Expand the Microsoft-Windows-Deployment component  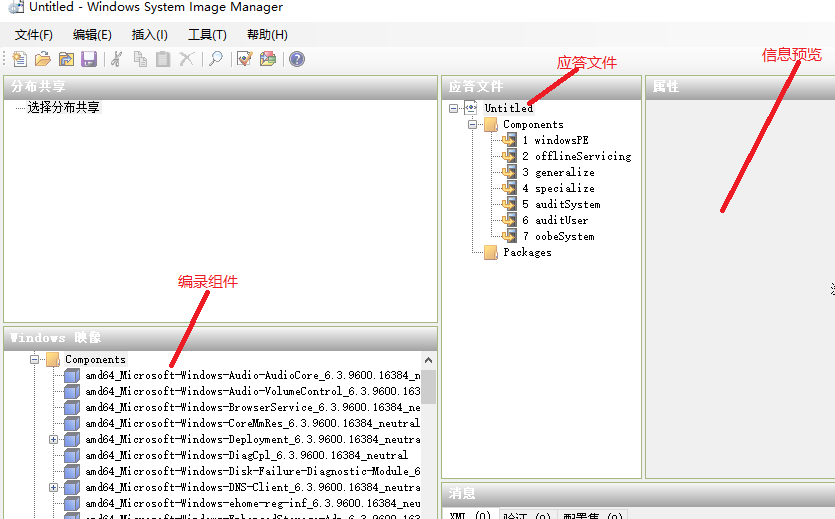[x=54, y=439]
